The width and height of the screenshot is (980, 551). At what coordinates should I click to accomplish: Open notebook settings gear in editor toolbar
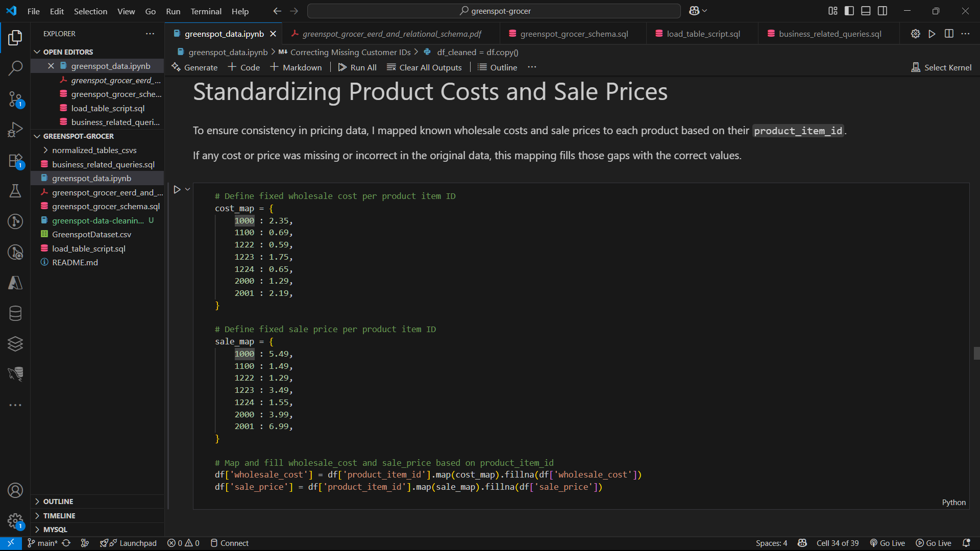pyautogui.click(x=916, y=34)
